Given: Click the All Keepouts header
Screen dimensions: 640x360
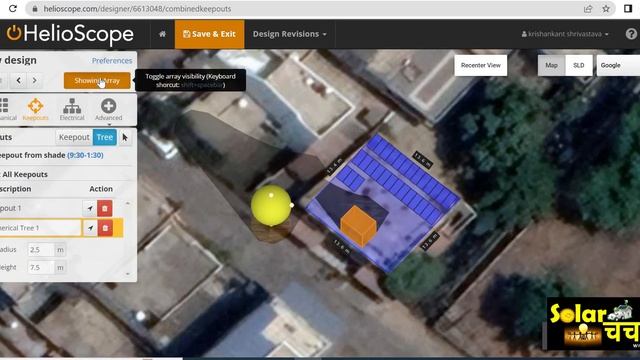Looking at the screenshot, I should point(25,174).
